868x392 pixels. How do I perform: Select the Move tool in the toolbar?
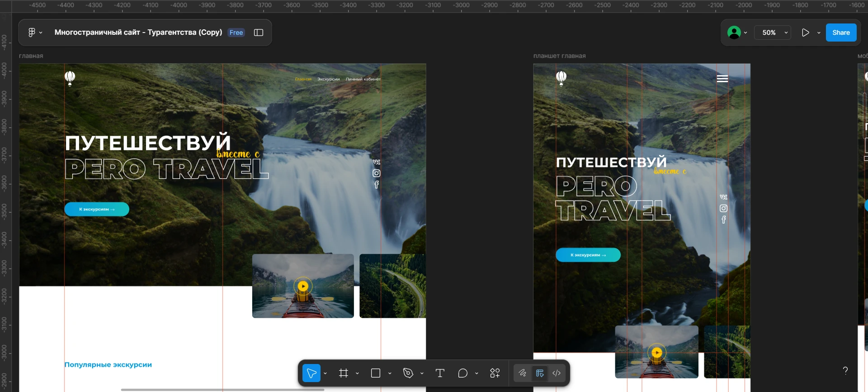click(311, 373)
